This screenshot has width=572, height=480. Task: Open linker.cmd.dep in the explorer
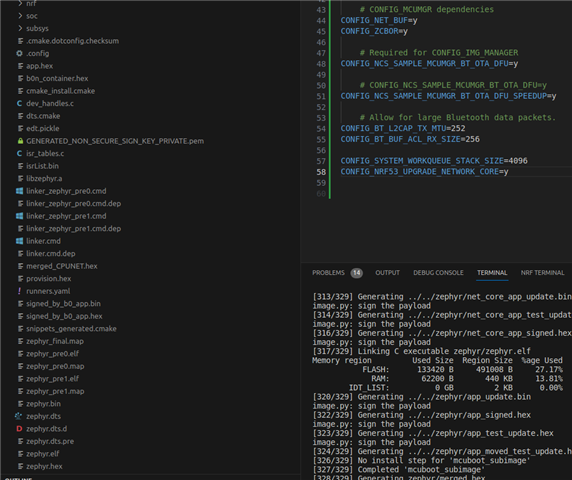pos(51,253)
